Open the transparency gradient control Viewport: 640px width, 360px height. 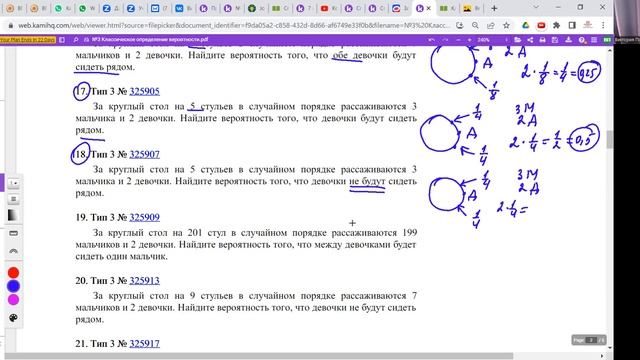tap(13, 215)
